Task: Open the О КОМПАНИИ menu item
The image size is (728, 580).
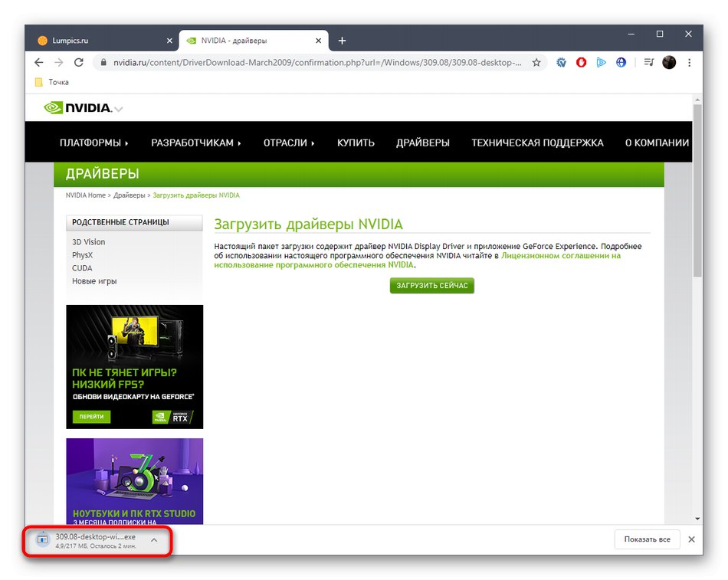Action: point(657,143)
